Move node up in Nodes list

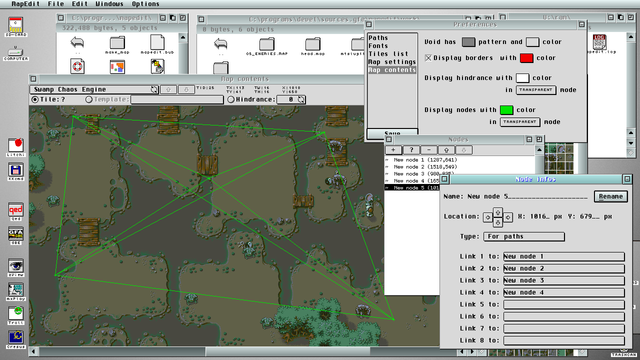tap(447, 150)
